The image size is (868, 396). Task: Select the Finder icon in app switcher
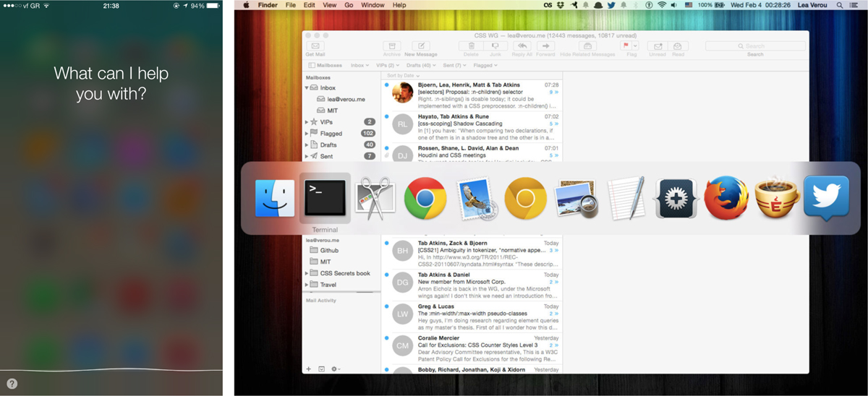tap(275, 198)
